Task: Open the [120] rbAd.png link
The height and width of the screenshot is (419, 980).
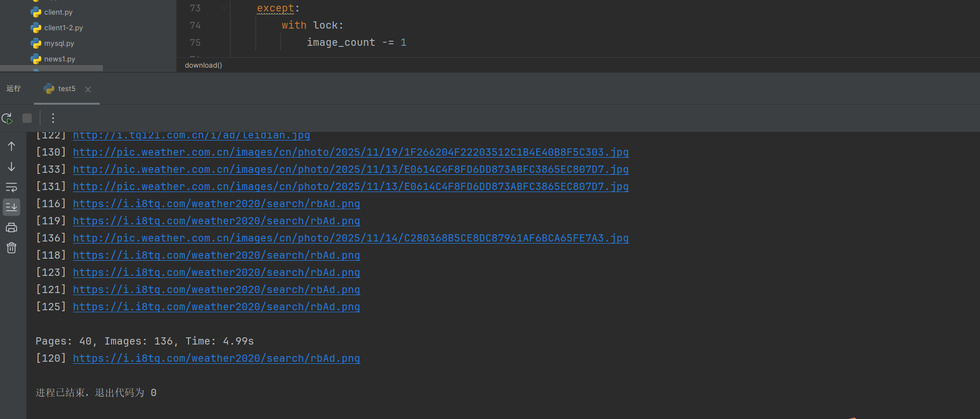Action: click(x=216, y=359)
